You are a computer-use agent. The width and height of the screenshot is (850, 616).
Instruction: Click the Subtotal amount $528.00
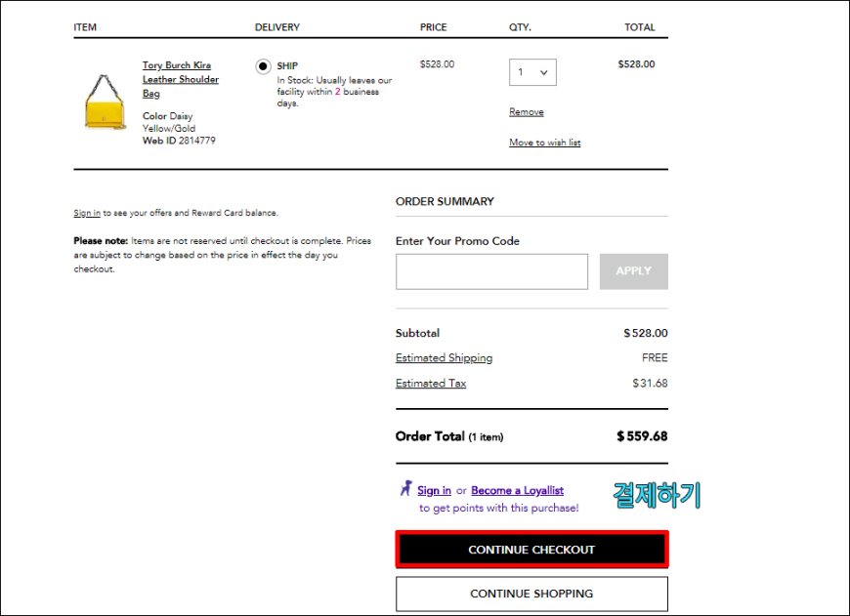pos(645,333)
